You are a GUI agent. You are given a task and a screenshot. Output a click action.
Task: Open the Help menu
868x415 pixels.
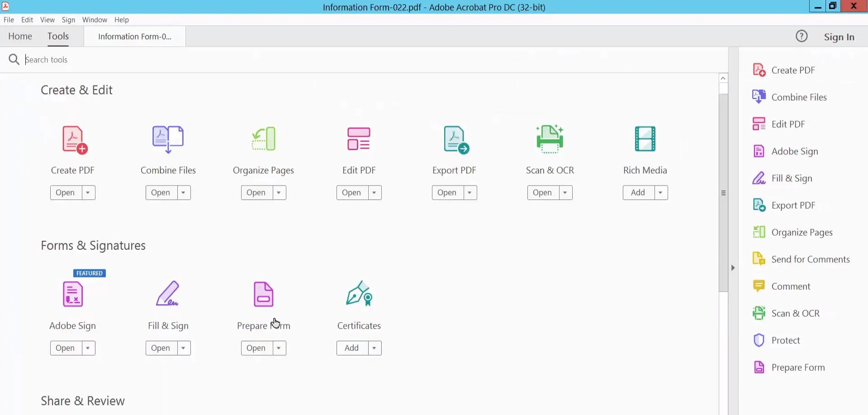point(121,20)
